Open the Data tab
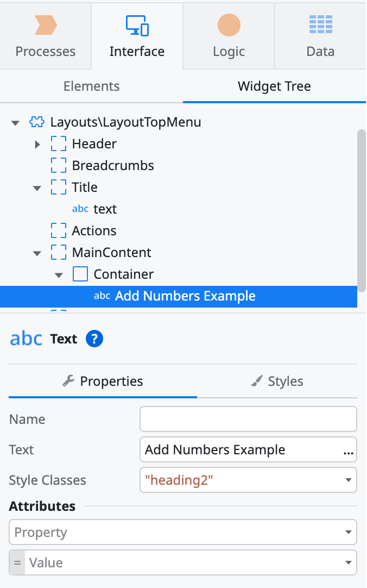 click(320, 36)
